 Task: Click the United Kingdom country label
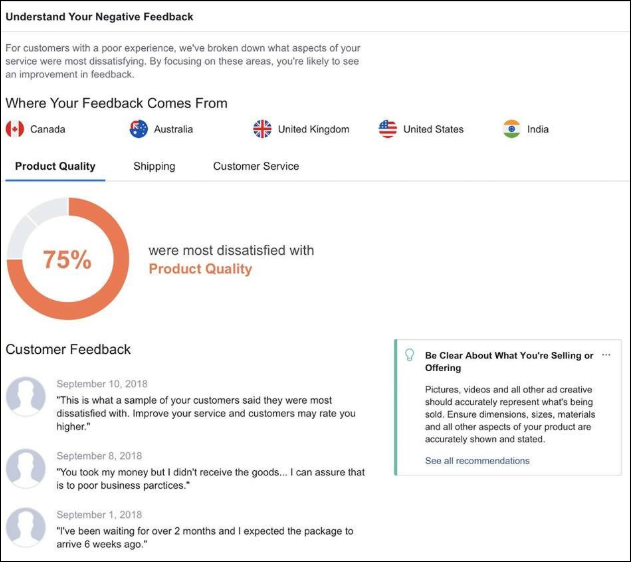tap(313, 129)
